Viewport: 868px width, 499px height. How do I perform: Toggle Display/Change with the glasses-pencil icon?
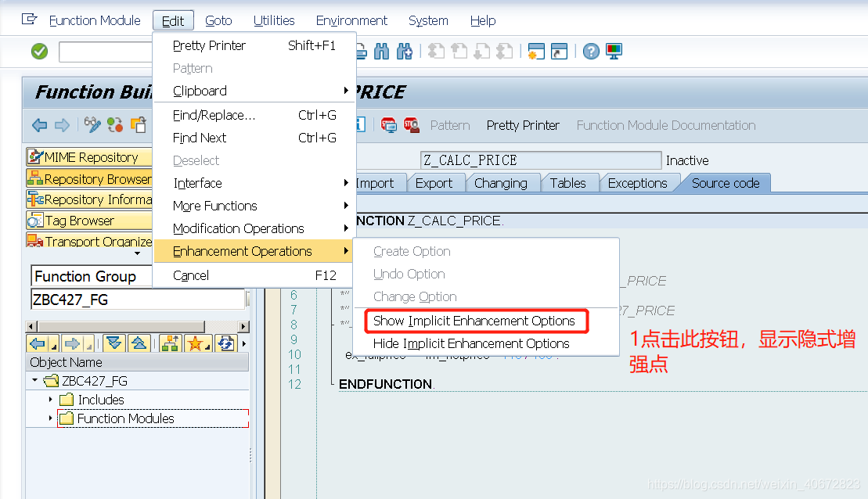click(92, 125)
